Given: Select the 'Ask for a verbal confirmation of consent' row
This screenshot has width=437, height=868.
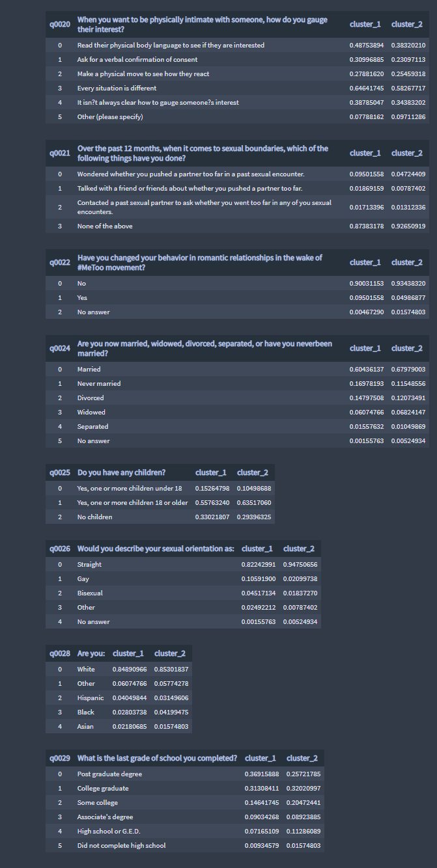Looking at the screenshot, I should [238, 60].
